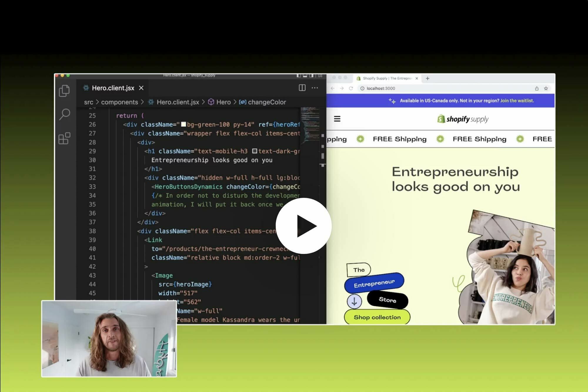Screen dimensions: 588x392
Task: Split the editor with the split icon
Action: (302, 88)
